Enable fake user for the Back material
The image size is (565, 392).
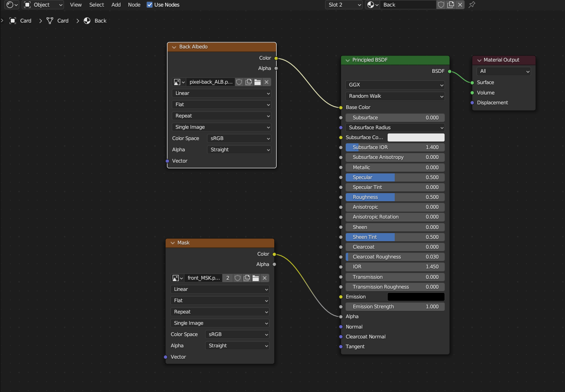tap(441, 5)
